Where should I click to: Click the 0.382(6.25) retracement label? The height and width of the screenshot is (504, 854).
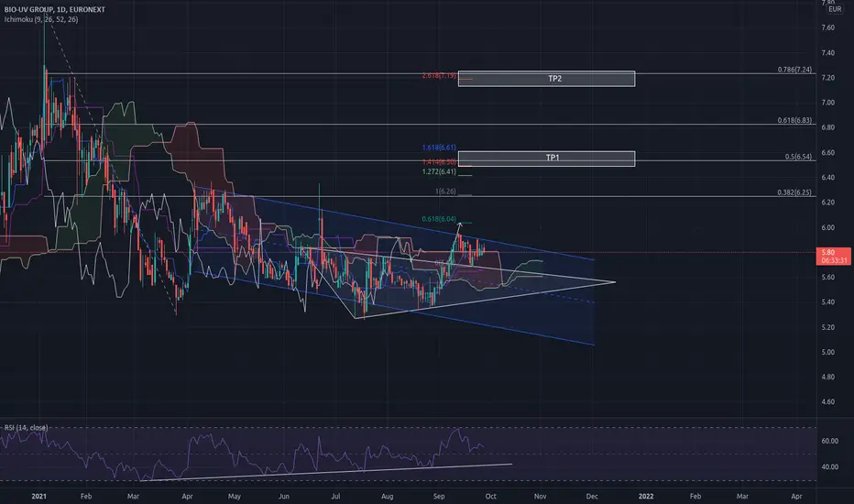pyautogui.click(x=794, y=192)
